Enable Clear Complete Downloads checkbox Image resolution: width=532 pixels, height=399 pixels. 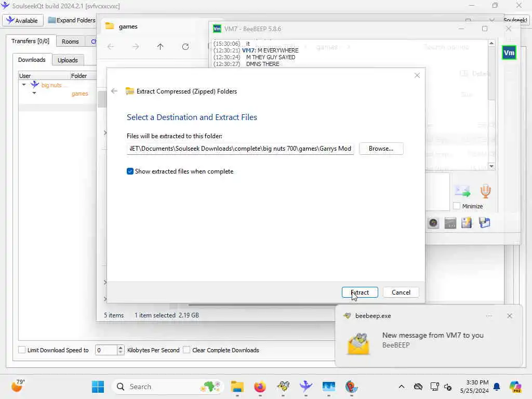click(x=187, y=350)
